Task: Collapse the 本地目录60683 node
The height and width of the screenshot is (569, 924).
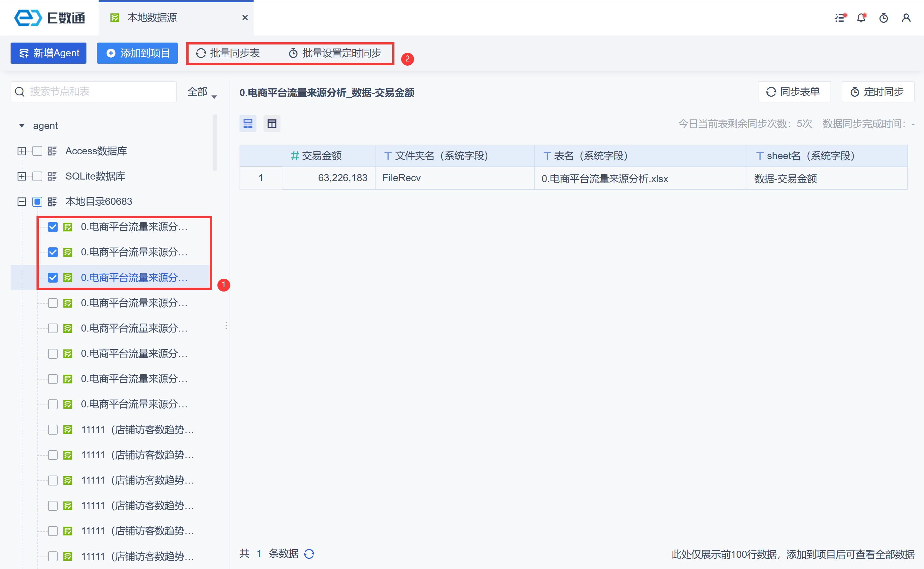Action: (x=21, y=202)
